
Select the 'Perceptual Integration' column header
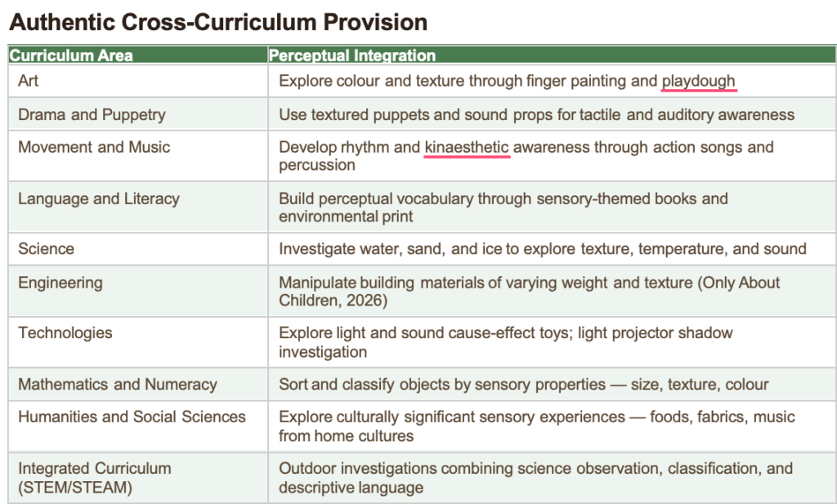click(x=352, y=56)
